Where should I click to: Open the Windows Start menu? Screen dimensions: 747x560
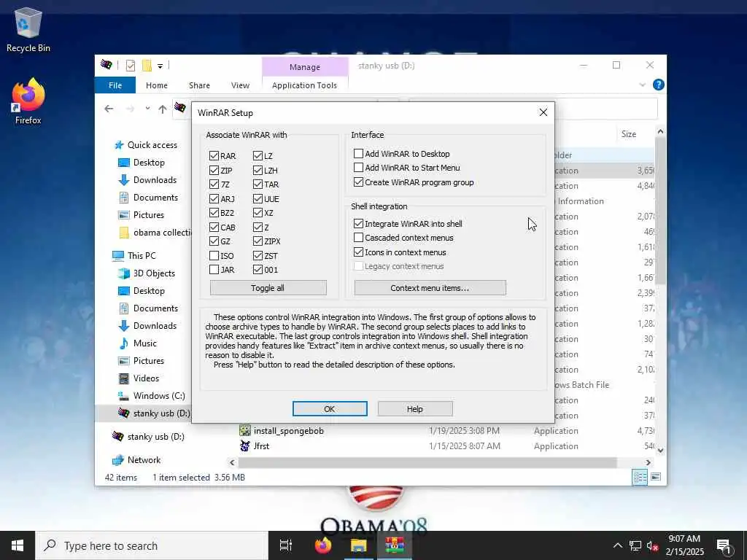point(18,545)
